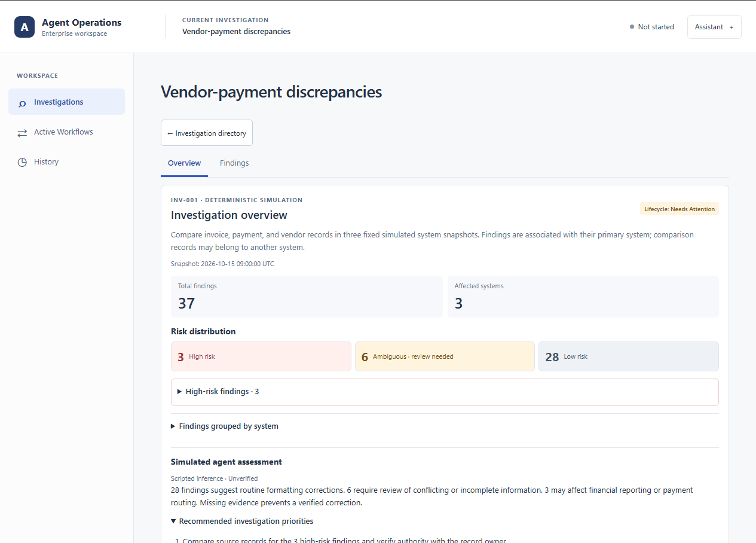Screen dimensions: 756x543
Task: Expand the High-risk findings section
Action: (x=445, y=392)
